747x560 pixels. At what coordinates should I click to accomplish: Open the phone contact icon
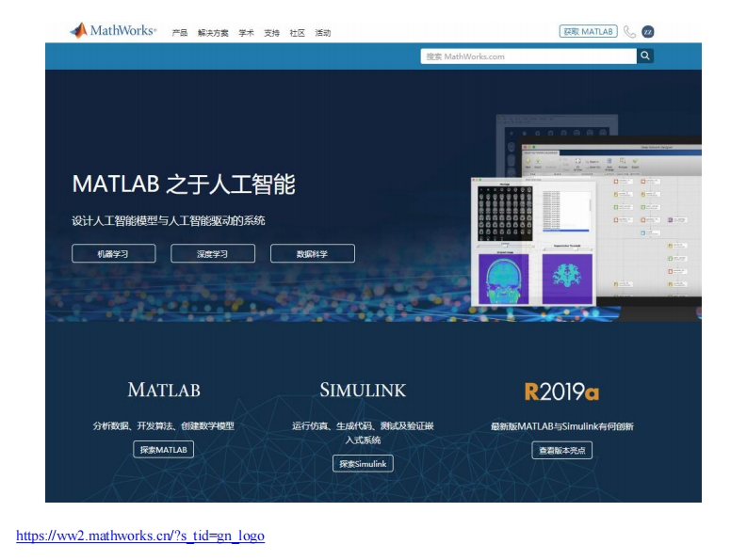629,32
